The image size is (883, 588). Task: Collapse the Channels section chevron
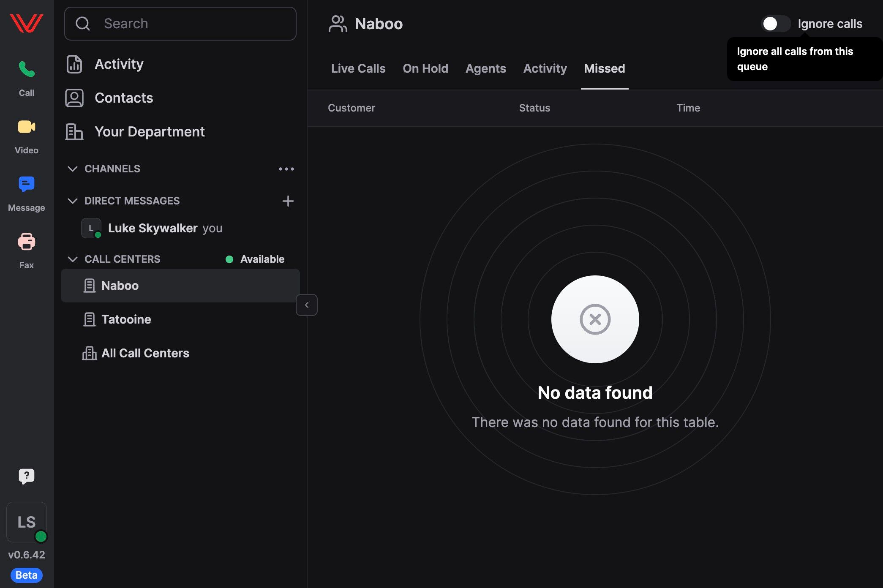pos(73,169)
